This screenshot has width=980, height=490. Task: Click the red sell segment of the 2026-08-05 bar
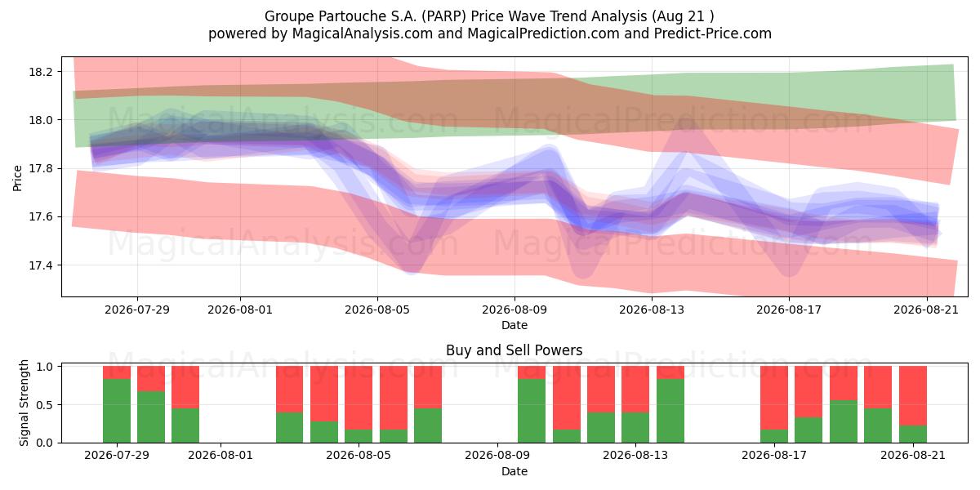point(359,398)
